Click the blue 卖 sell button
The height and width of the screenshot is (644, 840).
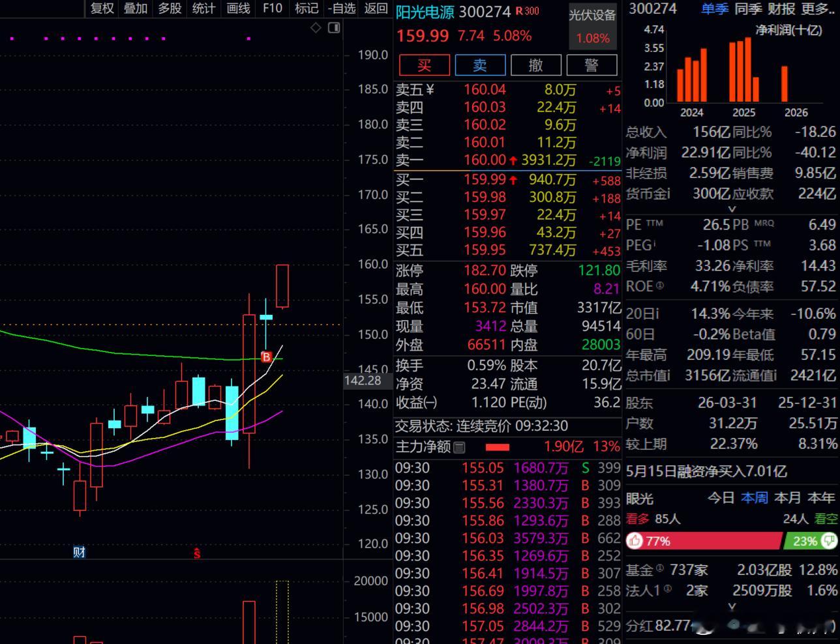[x=480, y=65]
